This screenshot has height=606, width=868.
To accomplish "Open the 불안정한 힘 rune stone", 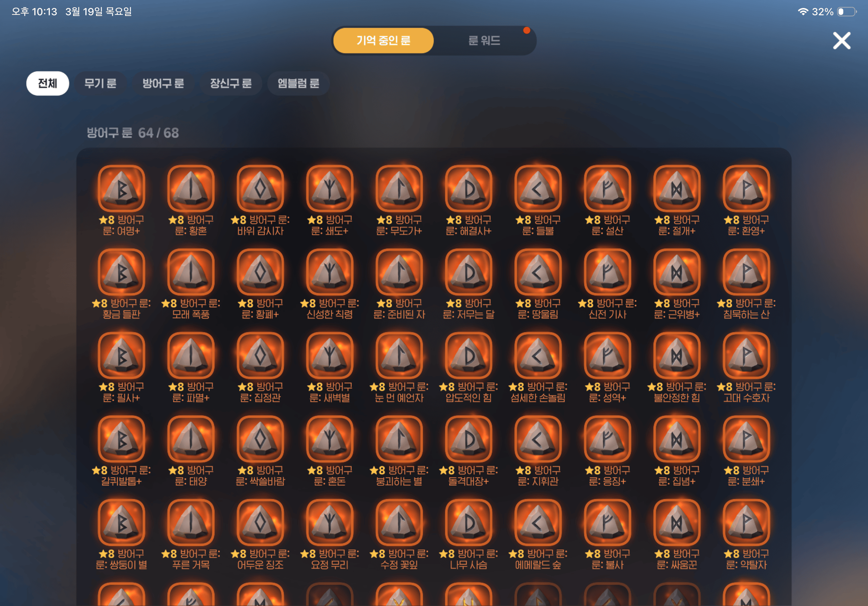I will [x=677, y=355].
